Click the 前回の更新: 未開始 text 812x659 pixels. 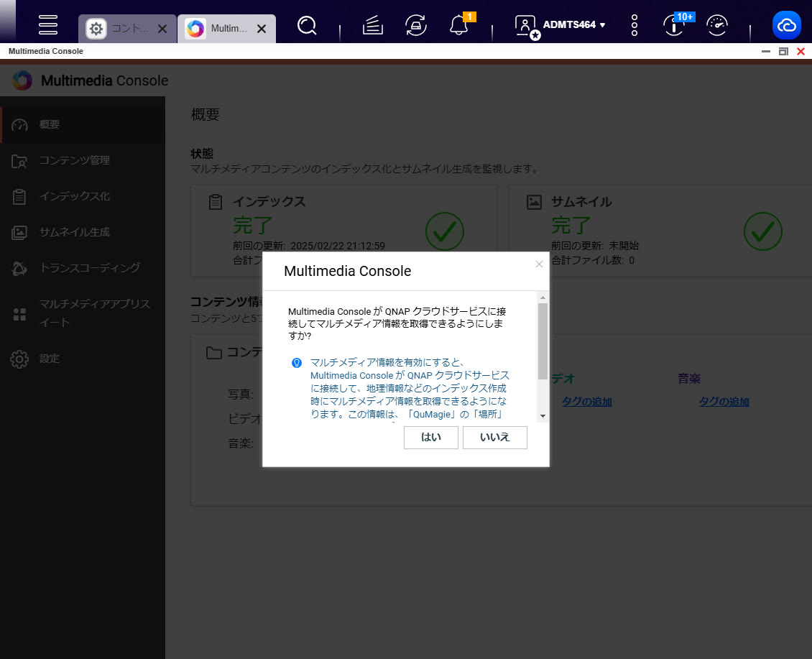(595, 246)
